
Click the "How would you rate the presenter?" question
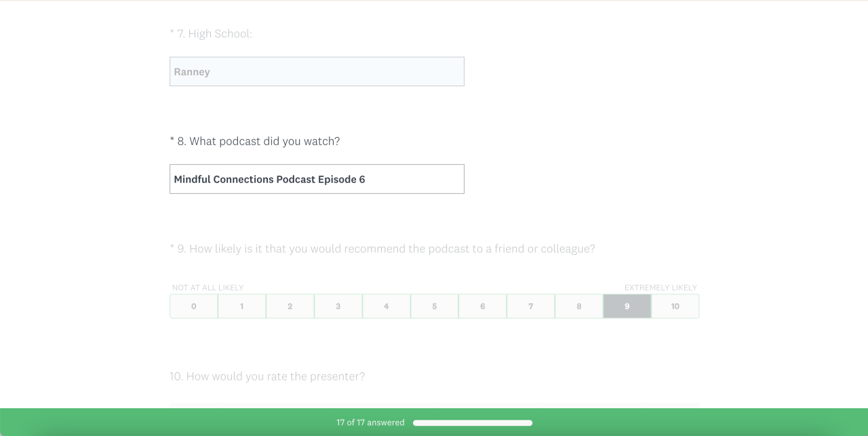pos(267,376)
